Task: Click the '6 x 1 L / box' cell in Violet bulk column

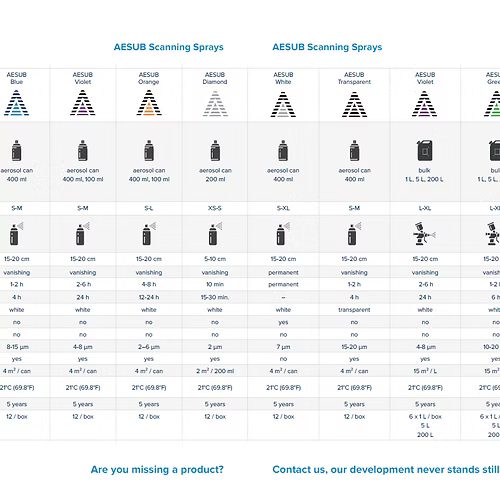Action: coord(425,417)
